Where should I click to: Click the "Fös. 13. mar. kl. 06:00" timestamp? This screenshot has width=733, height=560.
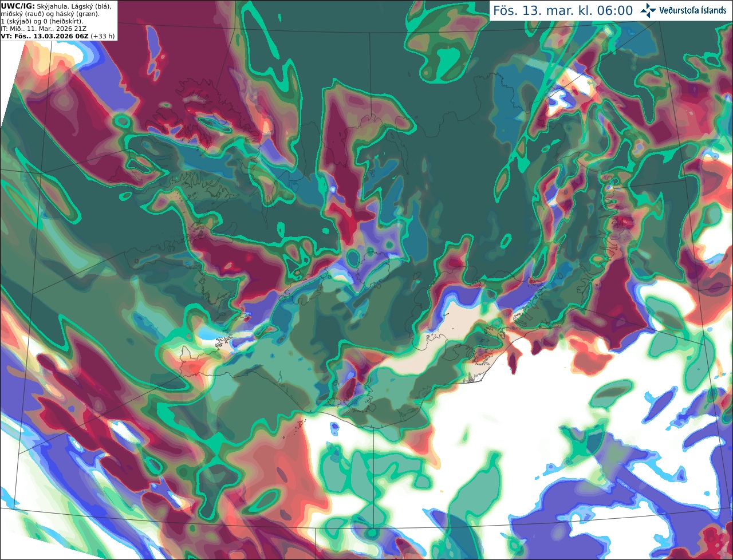pos(563,11)
